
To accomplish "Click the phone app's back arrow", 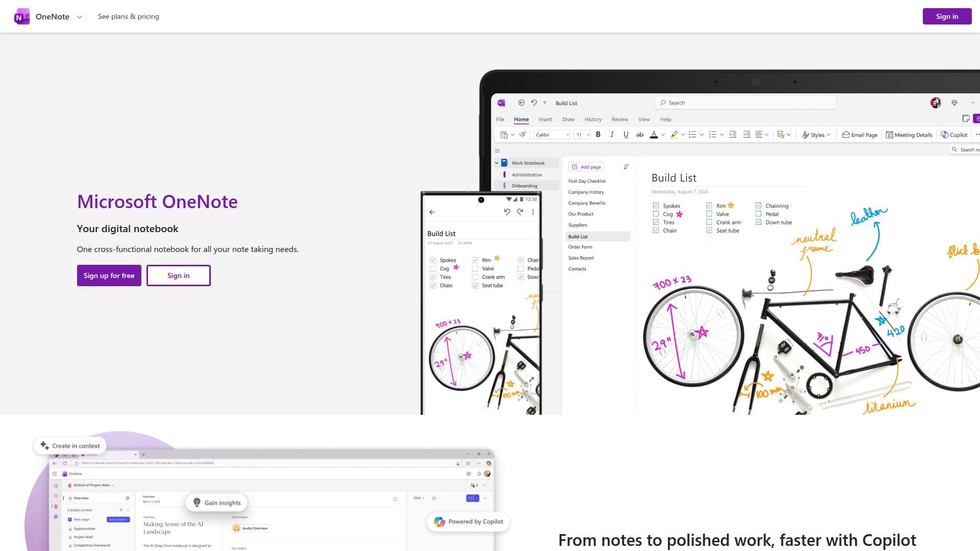I will click(432, 212).
